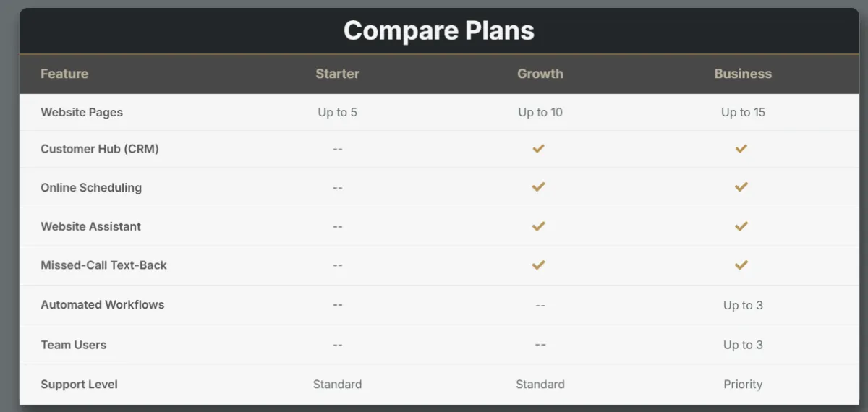
Task: Click the Growth checkmark for Website Assistant
Action: click(538, 226)
